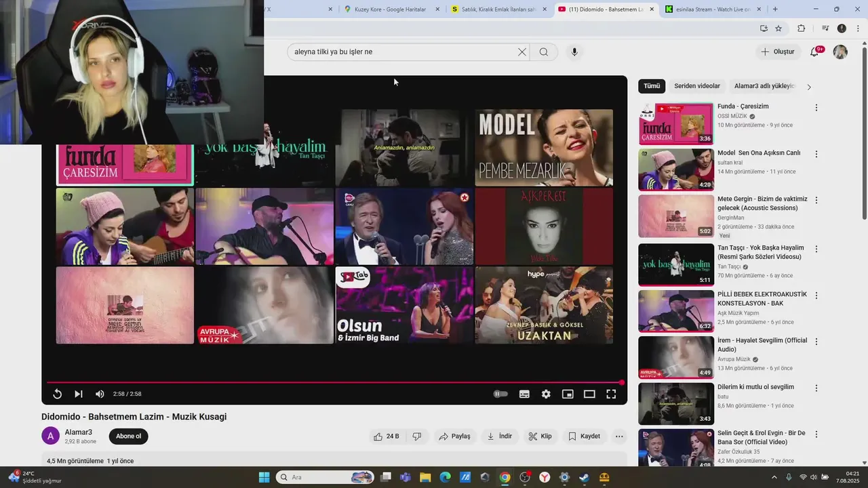Open player settings gear

546,394
